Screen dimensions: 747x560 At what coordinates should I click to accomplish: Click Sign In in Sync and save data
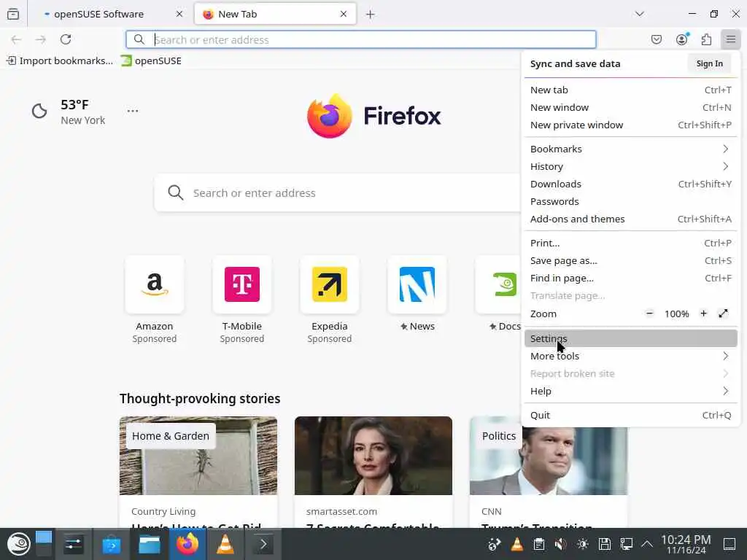point(709,64)
